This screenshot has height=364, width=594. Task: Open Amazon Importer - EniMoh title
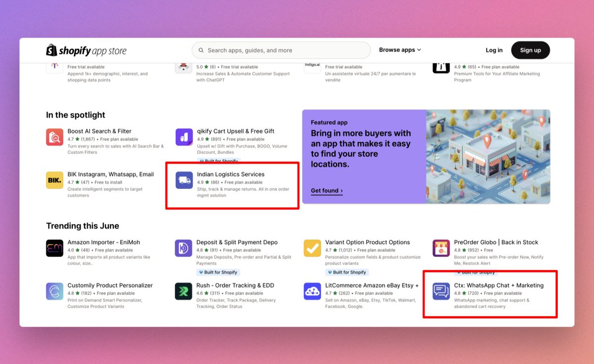tap(104, 242)
